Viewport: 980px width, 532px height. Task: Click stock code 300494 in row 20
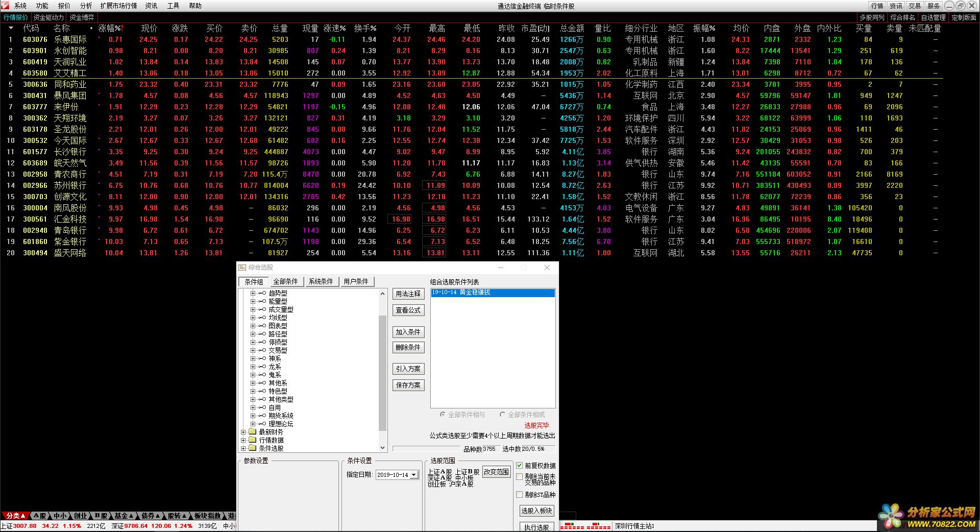click(35, 253)
